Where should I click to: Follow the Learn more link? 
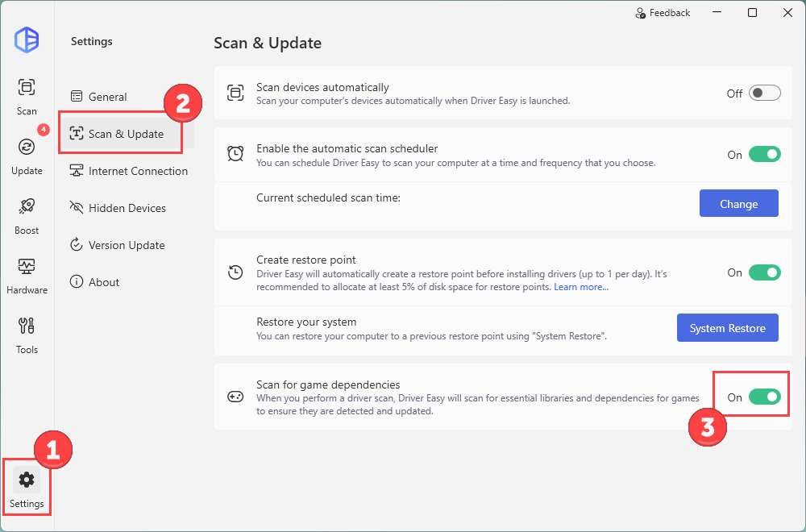581,288
